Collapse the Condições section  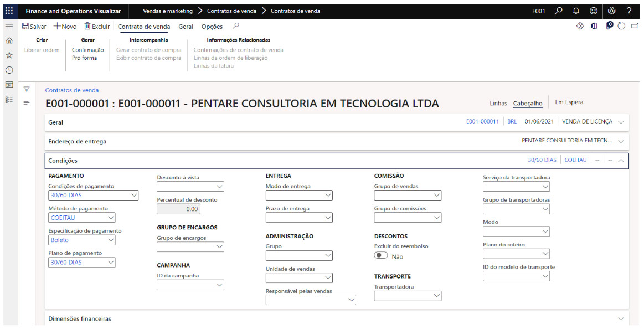pos(620,160)
